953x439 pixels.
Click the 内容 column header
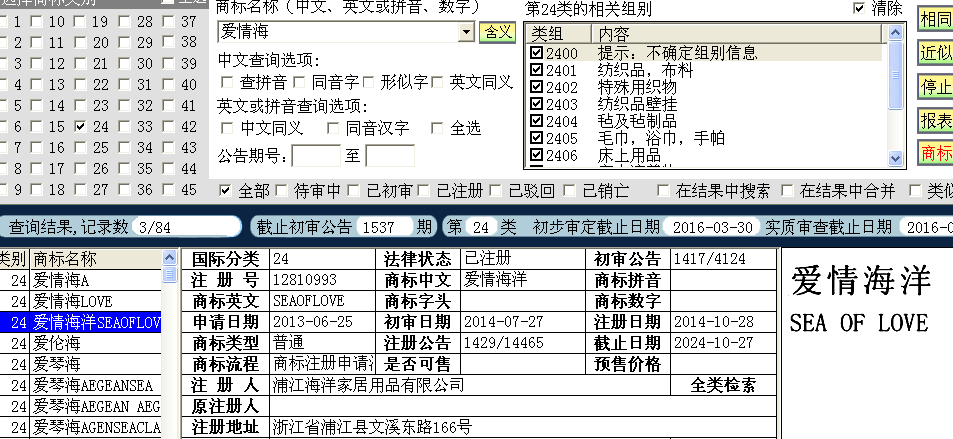737,33
